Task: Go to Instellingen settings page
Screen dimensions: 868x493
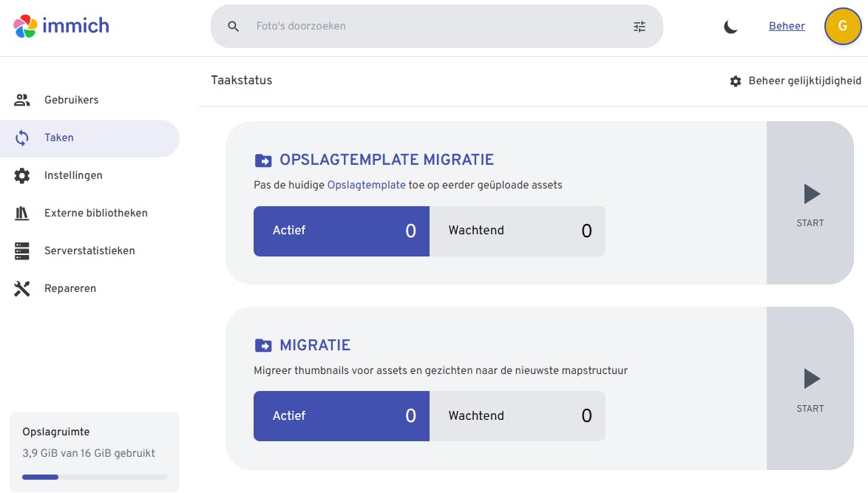Action: (73, 175)
